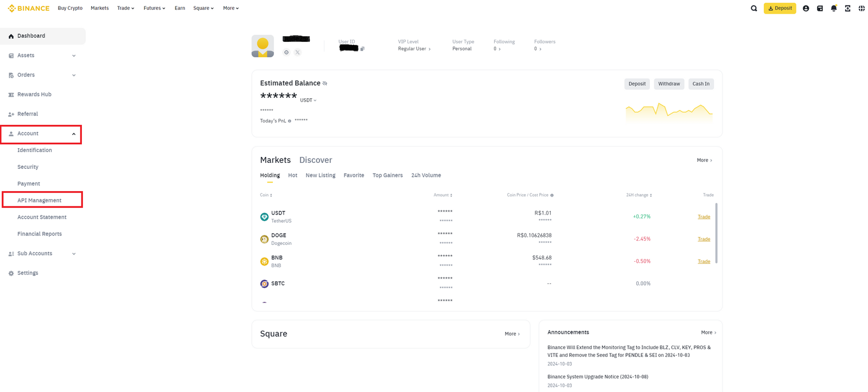Click the user avatar image
The height and width of the screenshot is (392, 868).
(x=263, y=46)
